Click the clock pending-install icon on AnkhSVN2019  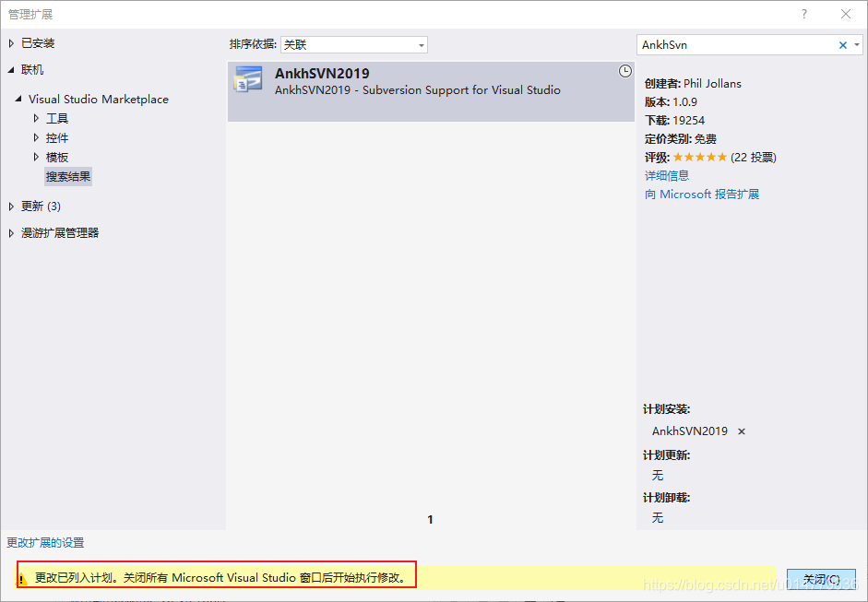(625, 70)
